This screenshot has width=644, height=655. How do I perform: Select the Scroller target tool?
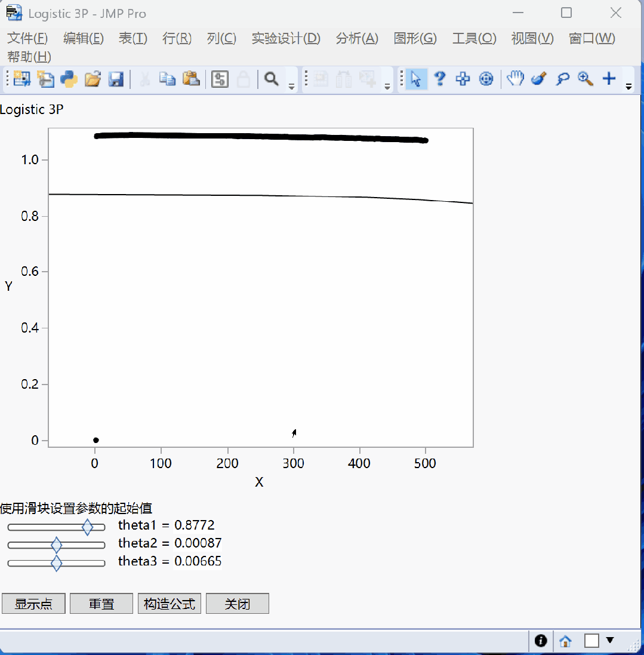pyautogui.click(x=486, y=79)
